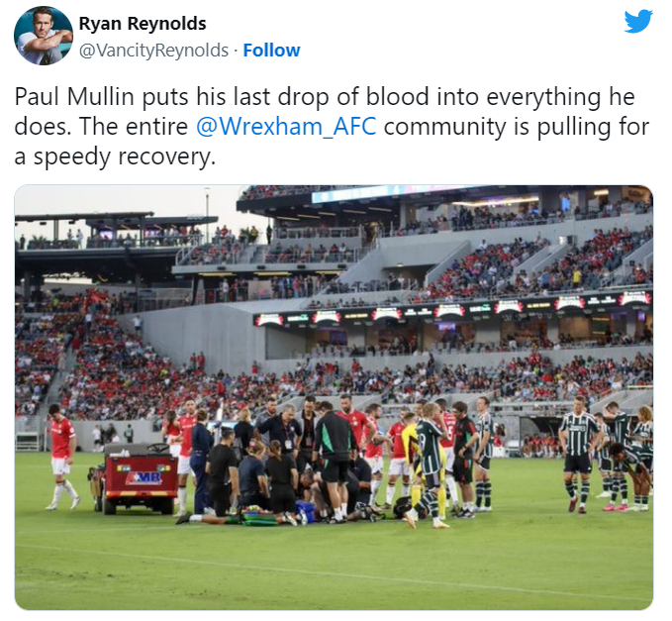This screenshot has width=672, height=621.
Task: Click the AMR logo on the cart
Action: pos(144,477)
